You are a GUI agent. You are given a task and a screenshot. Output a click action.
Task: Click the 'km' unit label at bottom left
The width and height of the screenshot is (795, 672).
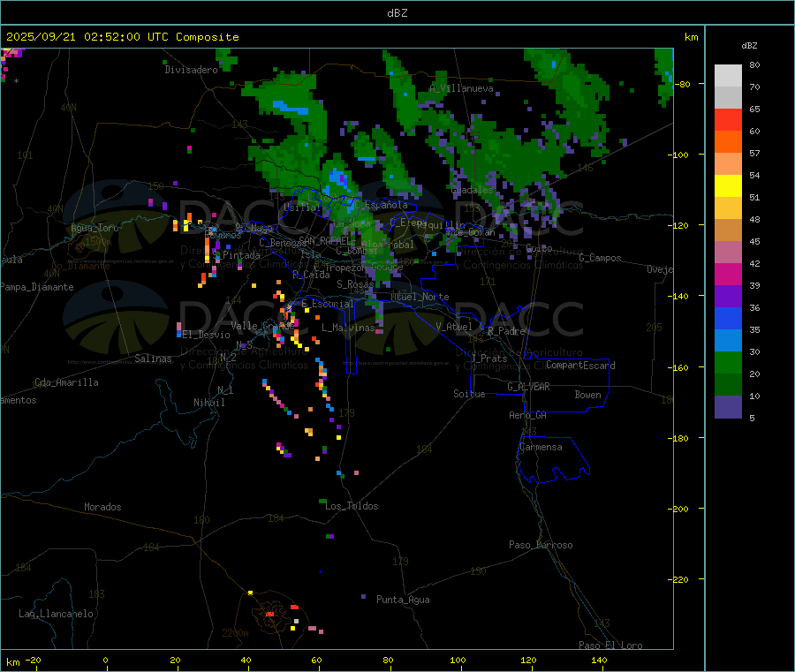pos(12,662)
